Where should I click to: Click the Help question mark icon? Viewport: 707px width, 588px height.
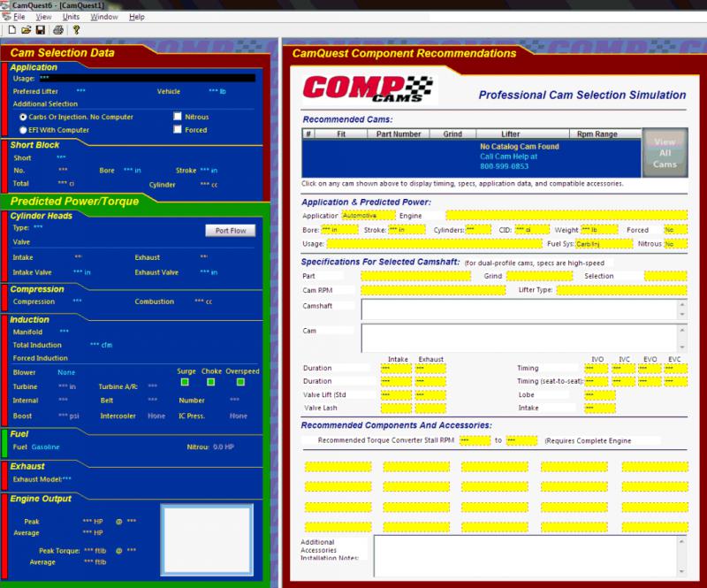tap(77, 30)
